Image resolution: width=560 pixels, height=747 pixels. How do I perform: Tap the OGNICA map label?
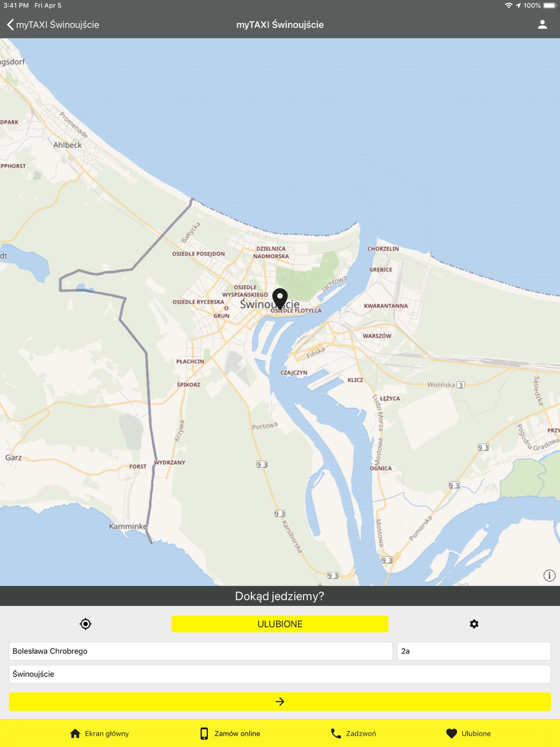pos(381,468)
